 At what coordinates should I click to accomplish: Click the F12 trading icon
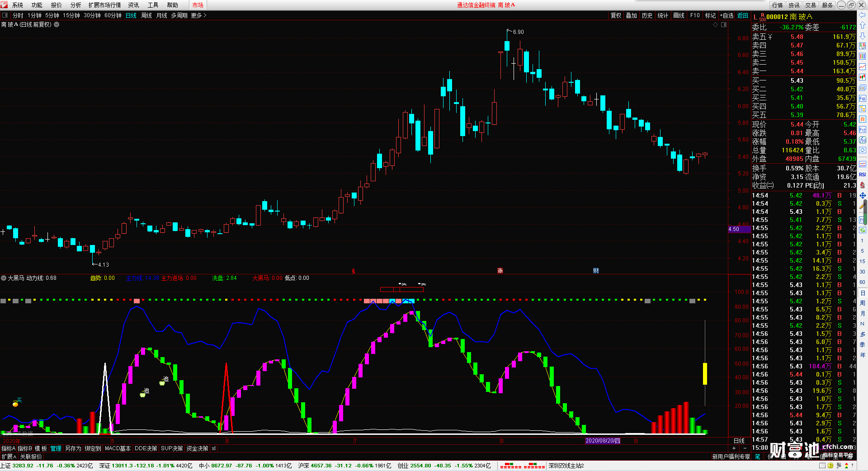tap(863, 130)
